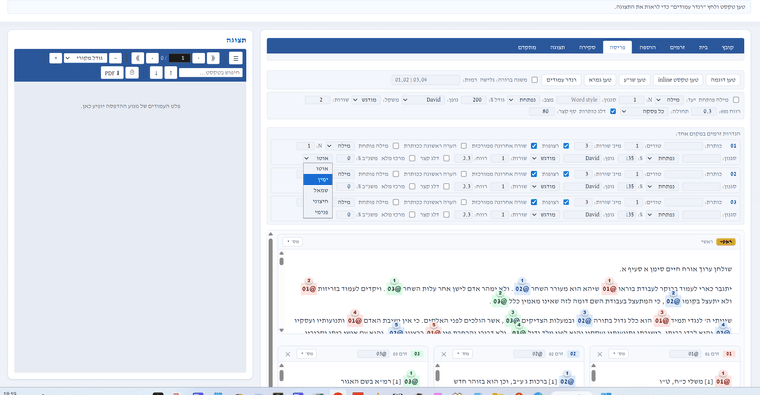Viewport: 760px width, 395px height.
Task: Click the סף קצר field showing 80
Action: [x=542, y=111]
